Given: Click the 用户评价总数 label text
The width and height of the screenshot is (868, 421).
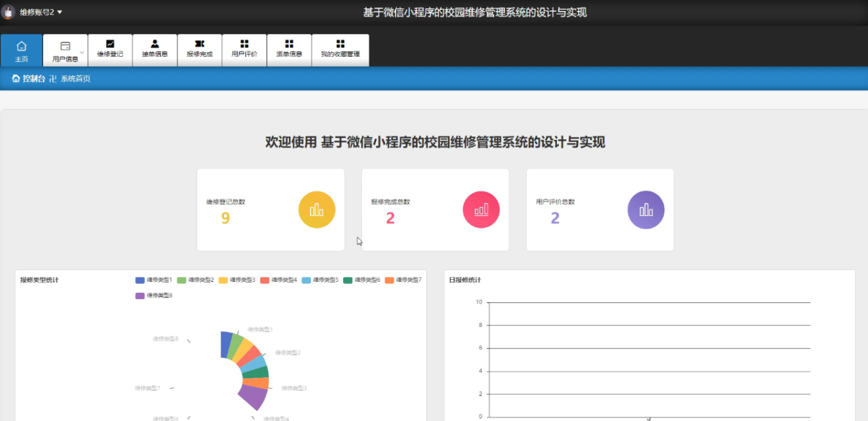Looking at the screenshot, I should (x=556, y=202).
